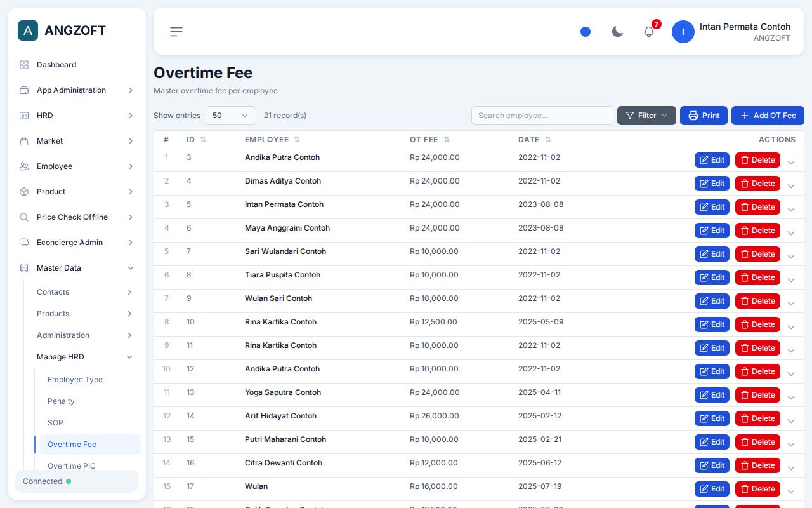Expand row details for Citra Dewanti Contoh
Viewport: 812px width, 508px height.
[790, 468]
